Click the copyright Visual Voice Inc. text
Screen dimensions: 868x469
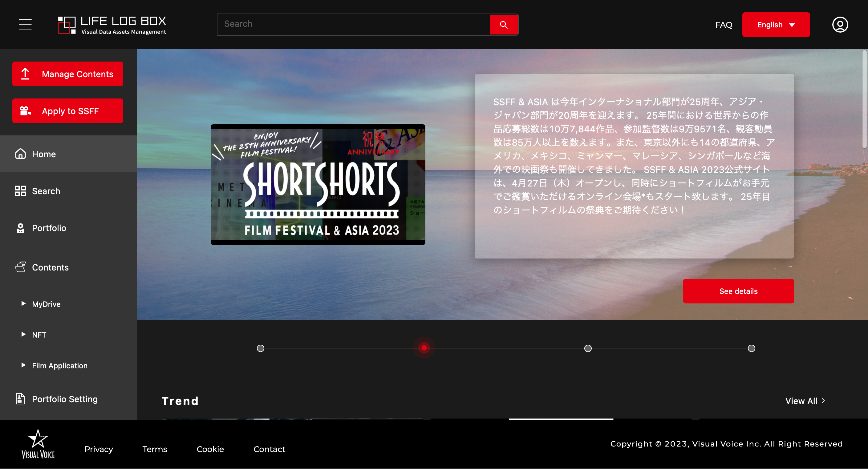(726, 444)
